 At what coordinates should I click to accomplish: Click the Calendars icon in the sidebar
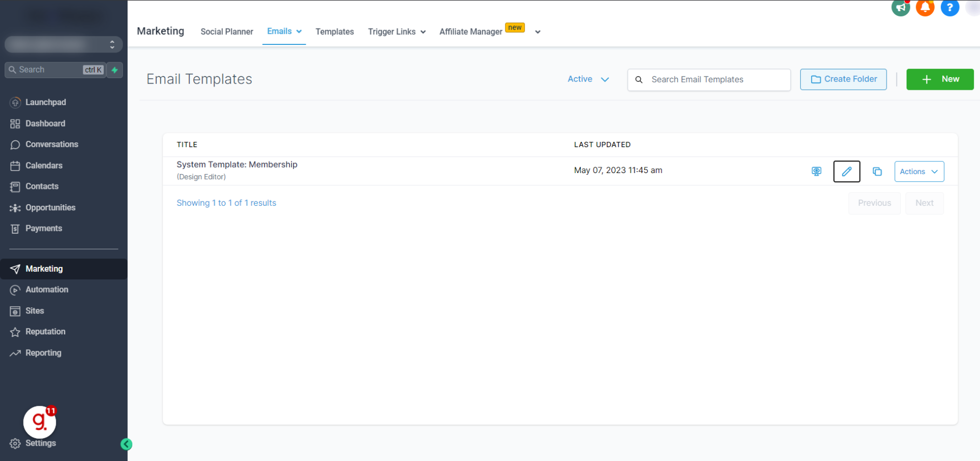pos(15,165)
